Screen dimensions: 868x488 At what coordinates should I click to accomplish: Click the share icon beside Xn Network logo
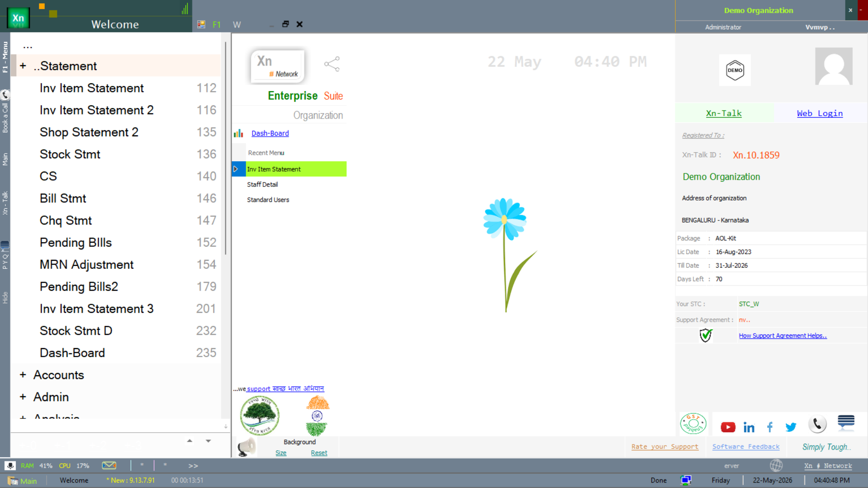click(332, 64)
